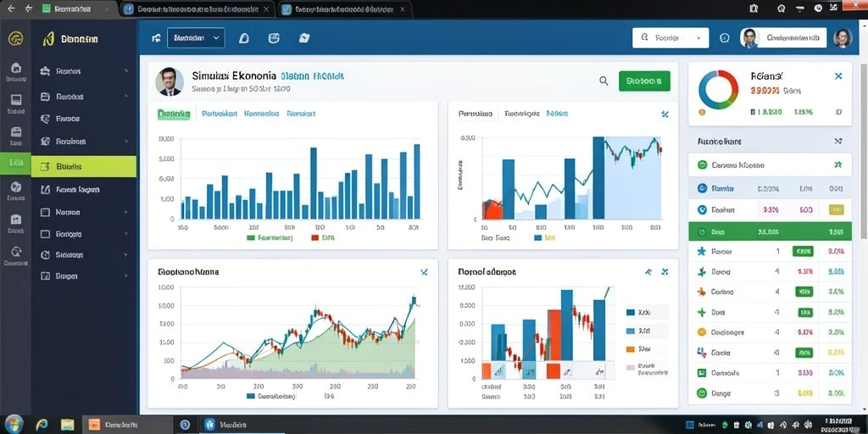Click the multicolor donut chart
The image size is (868, 434).
click(x=719, y=90)
